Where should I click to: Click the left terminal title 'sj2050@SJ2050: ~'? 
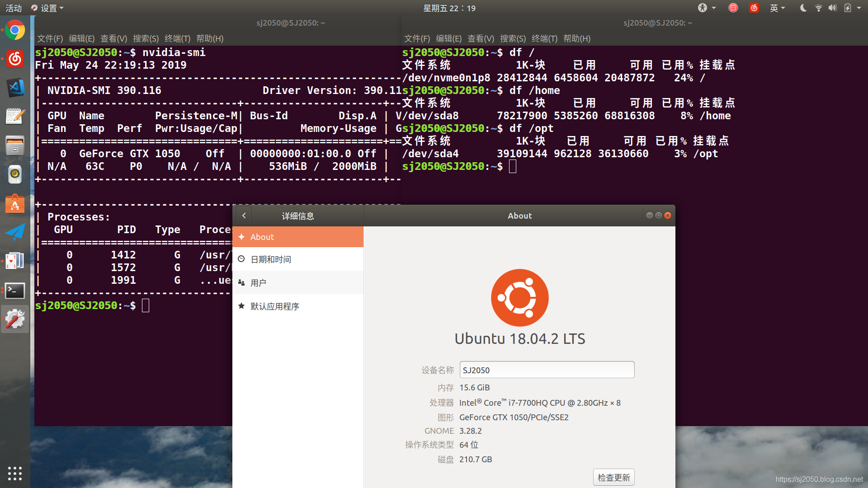click(291, 23)
